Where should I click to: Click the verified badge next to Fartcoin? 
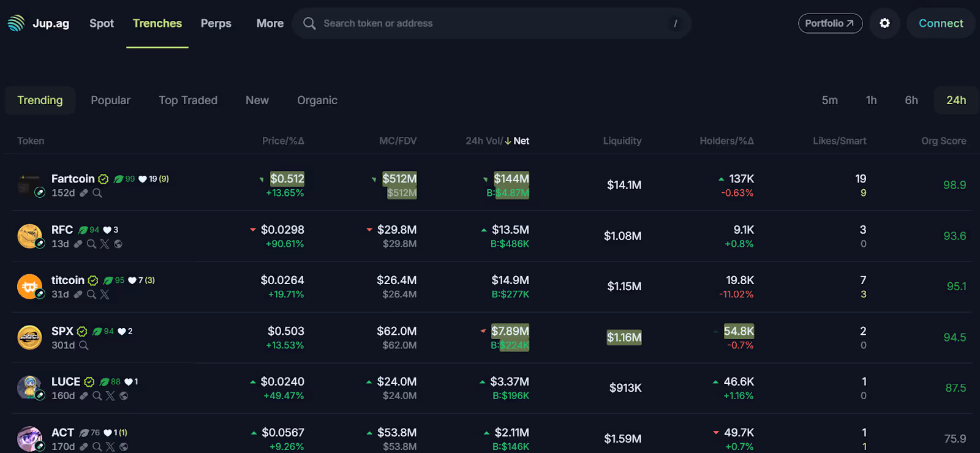pos(104,179)
